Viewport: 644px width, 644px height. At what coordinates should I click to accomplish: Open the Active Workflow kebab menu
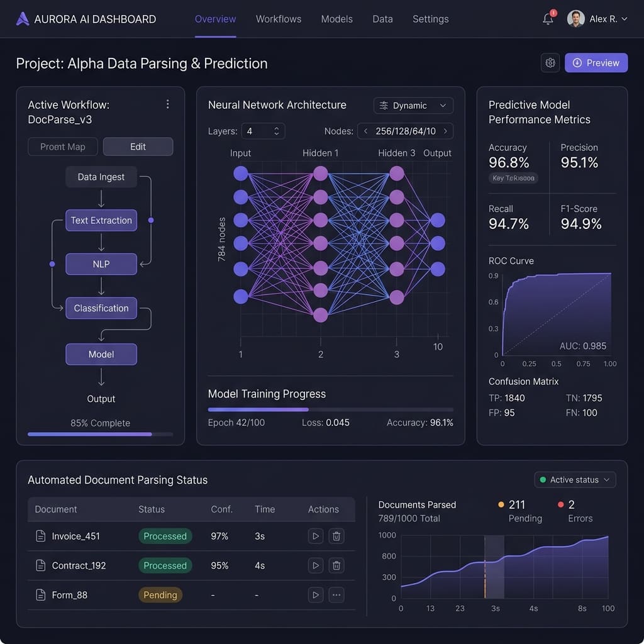tap(167, 104)
